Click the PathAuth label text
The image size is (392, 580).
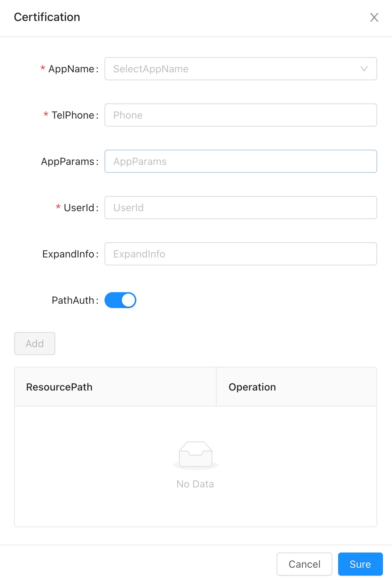point(73,300)
